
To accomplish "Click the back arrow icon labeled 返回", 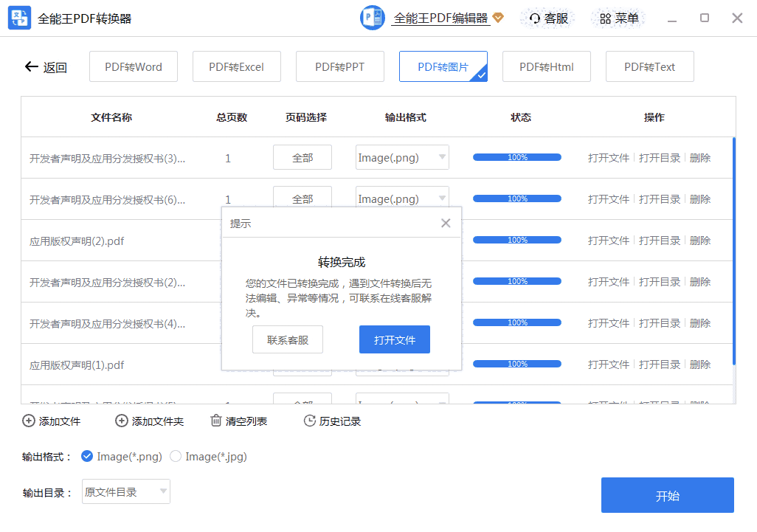I will (31, 67).
